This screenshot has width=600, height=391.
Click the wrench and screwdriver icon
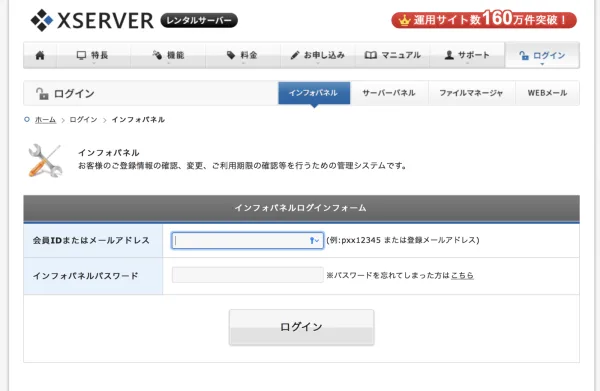coord(45,161)
